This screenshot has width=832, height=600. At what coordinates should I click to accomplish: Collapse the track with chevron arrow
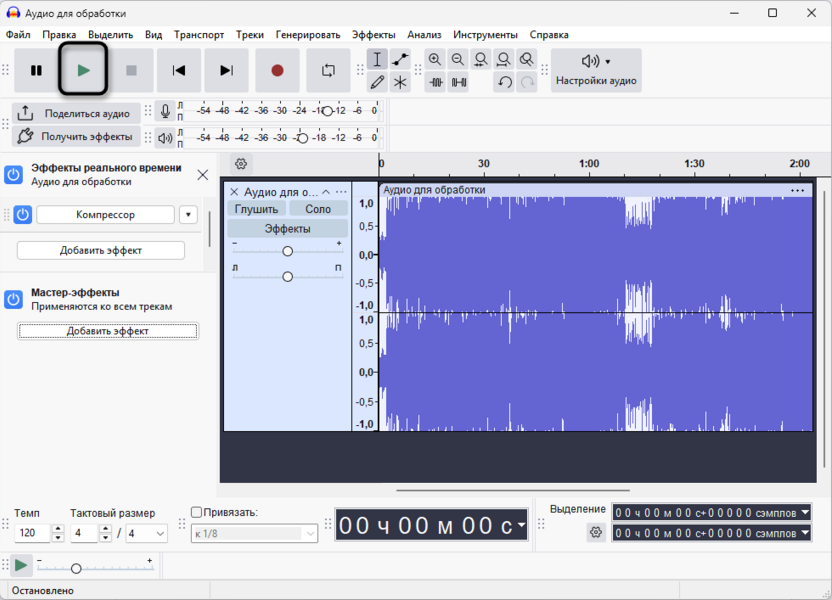pos(326,192)
